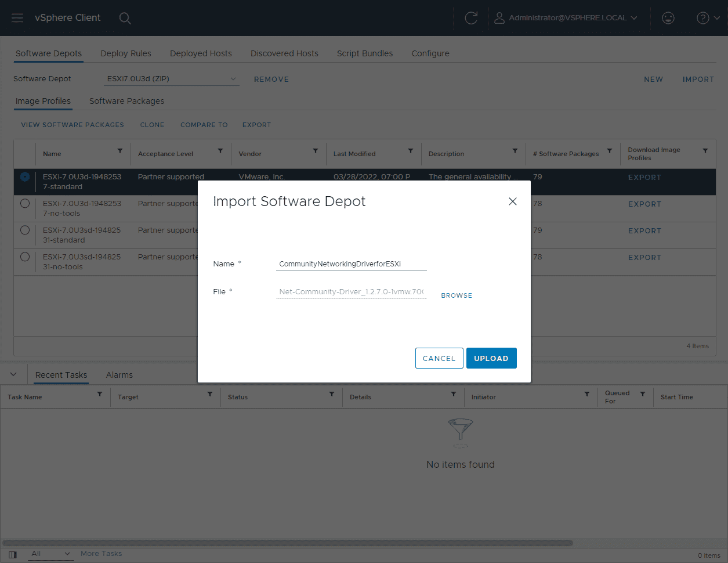Viewport: 728px width, 563px height.
Task: Toggle the bottom panel layout icon
Action: [x=13, y=555]
